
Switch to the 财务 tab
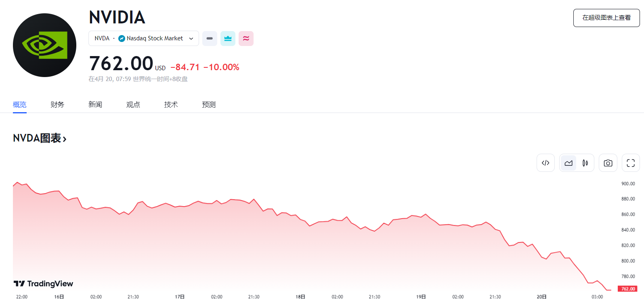[x=57, y=104]
